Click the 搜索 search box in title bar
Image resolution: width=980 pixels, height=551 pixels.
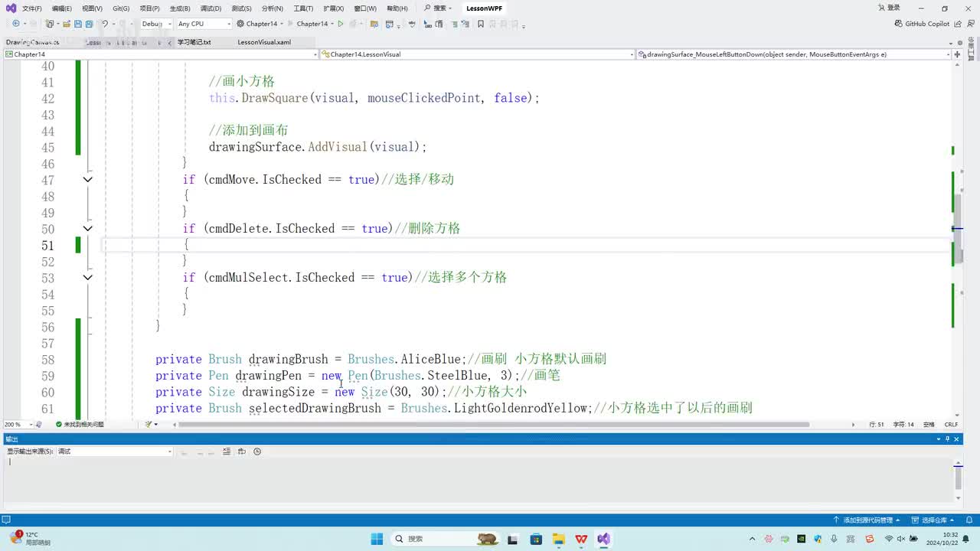coord(439,8)
